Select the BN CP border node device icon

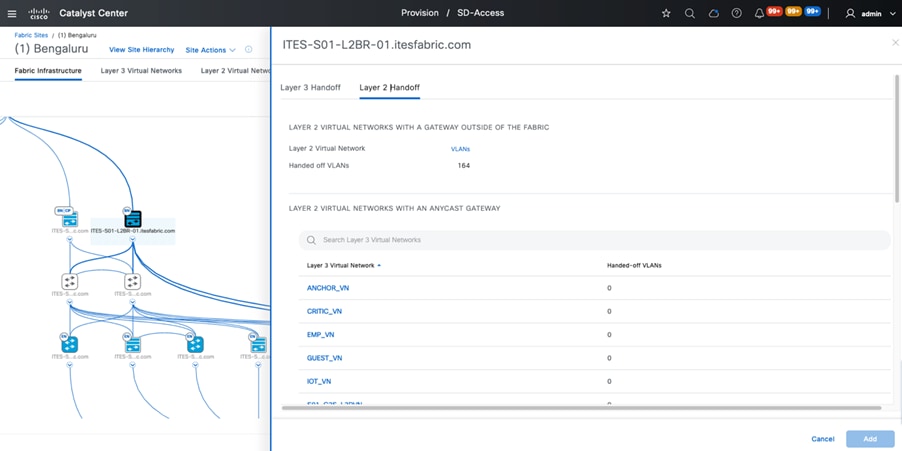(x=70, y=219)
